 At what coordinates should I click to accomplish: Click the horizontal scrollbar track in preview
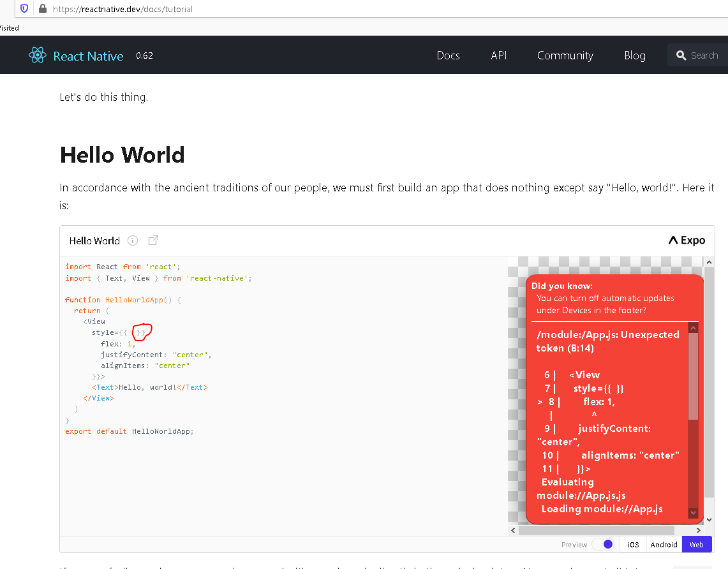[x=605, y=530]
